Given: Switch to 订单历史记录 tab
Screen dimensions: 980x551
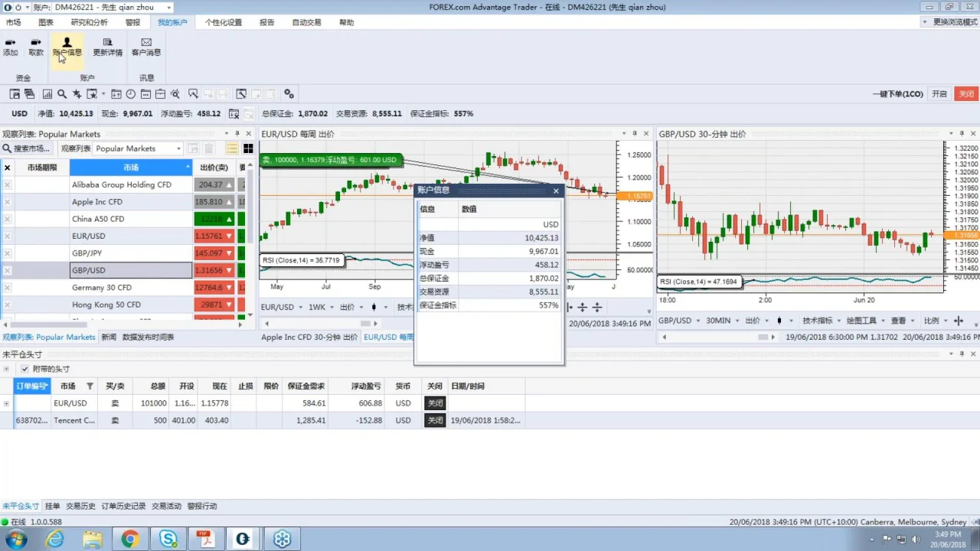Looking at the screenshot, I should [123, 506].
